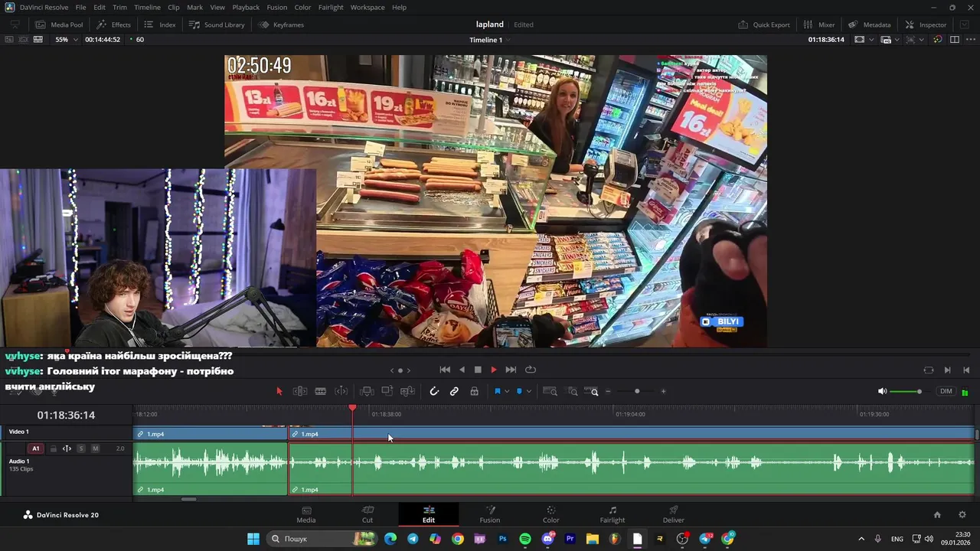980x551 pixels.
Task: Play timeline in reverse
Action: coord(462,370)
